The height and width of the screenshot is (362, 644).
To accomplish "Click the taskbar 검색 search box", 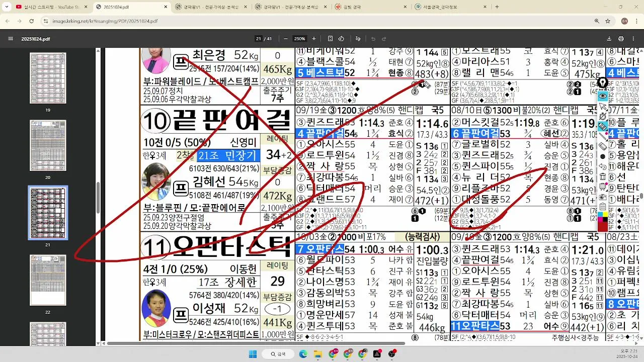I will (279, 354).
